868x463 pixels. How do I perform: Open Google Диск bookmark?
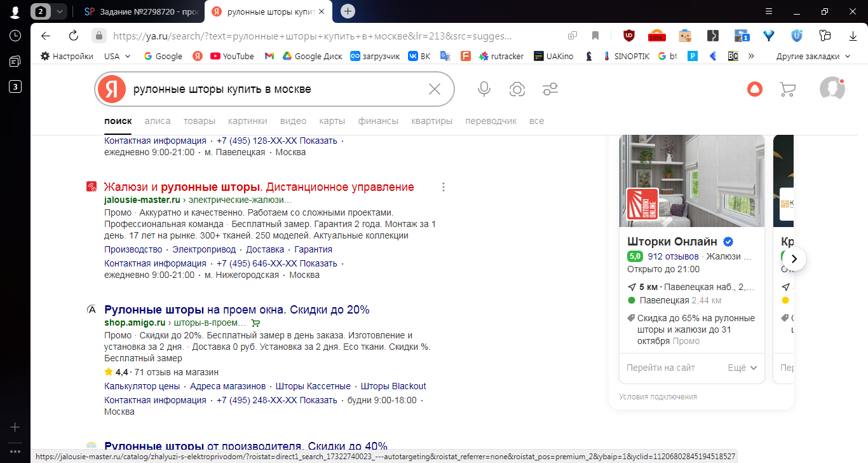312,56
